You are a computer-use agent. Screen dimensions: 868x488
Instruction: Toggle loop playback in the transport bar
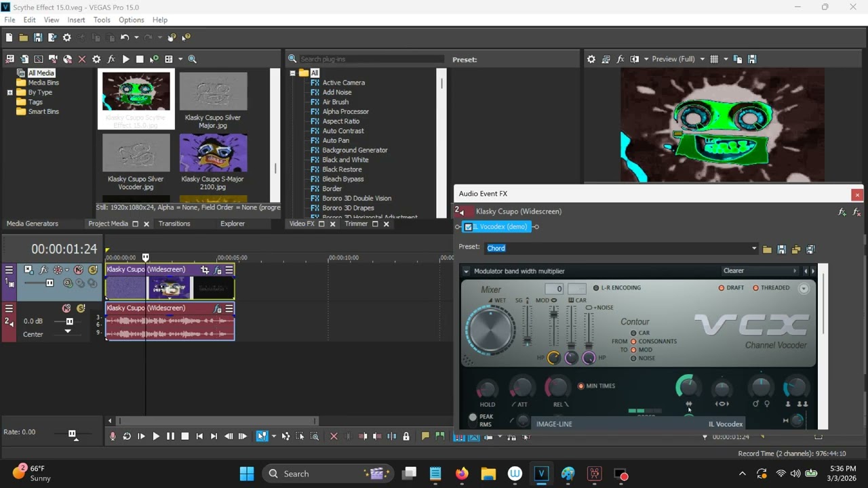tap(127, 436)
